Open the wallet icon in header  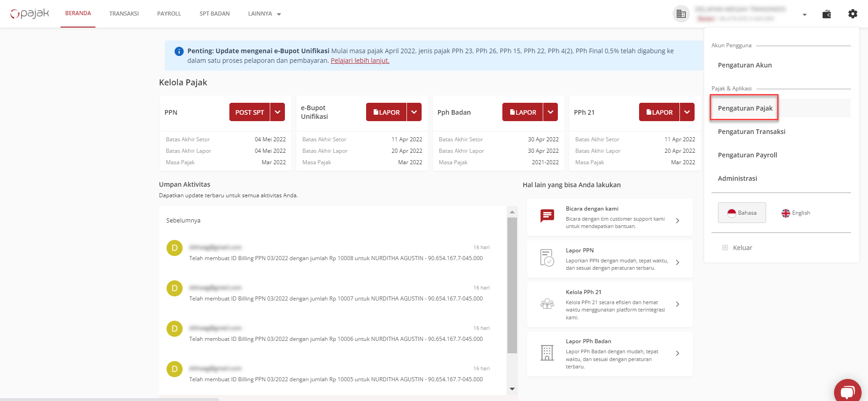pos(826,14)
